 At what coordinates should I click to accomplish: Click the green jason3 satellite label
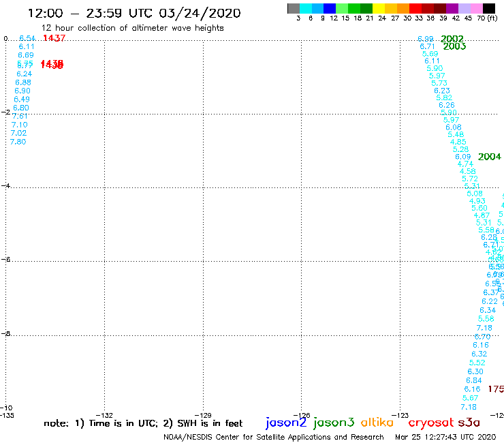click(x=334, y=423)
